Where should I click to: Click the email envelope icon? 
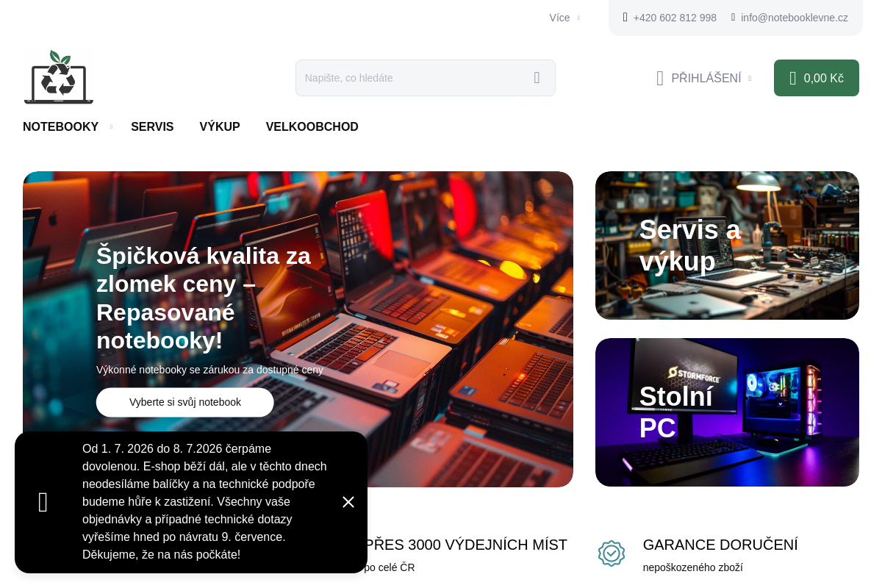pos(733,17)
